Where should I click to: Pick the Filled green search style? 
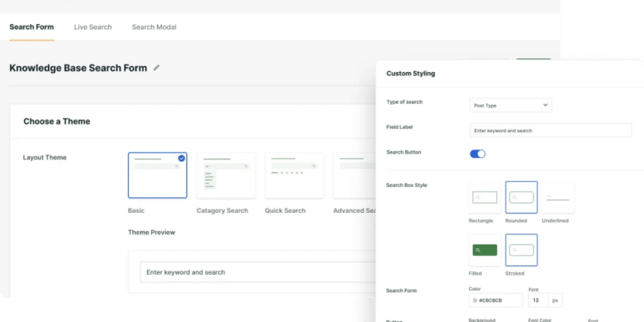coord(484,250)
